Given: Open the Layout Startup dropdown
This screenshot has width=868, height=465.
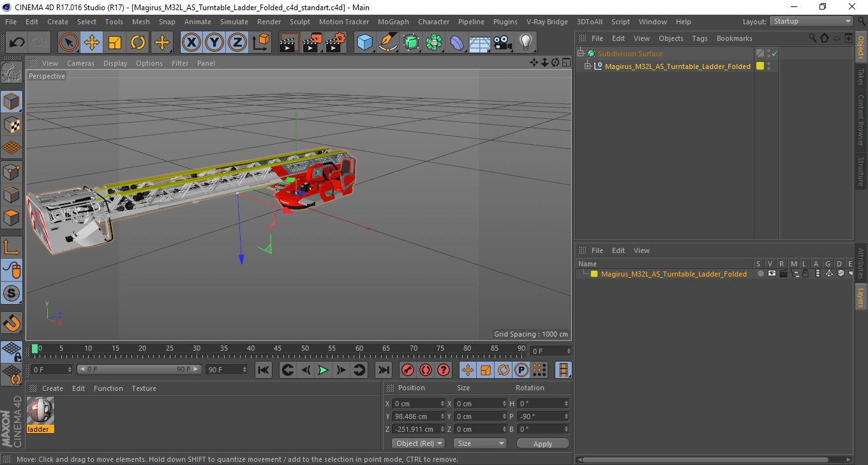Looking at the screenshot, I should pyautogui.click(x=812, y=21).
